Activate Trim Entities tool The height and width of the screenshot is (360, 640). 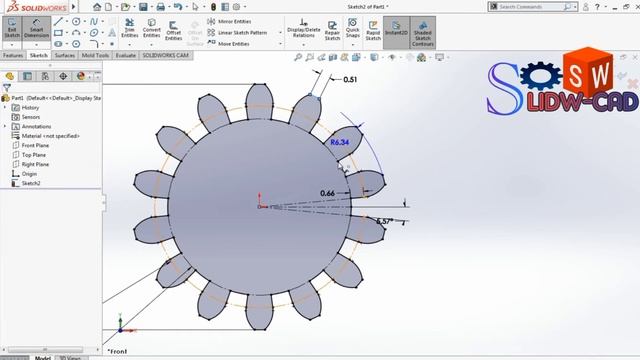129,28
